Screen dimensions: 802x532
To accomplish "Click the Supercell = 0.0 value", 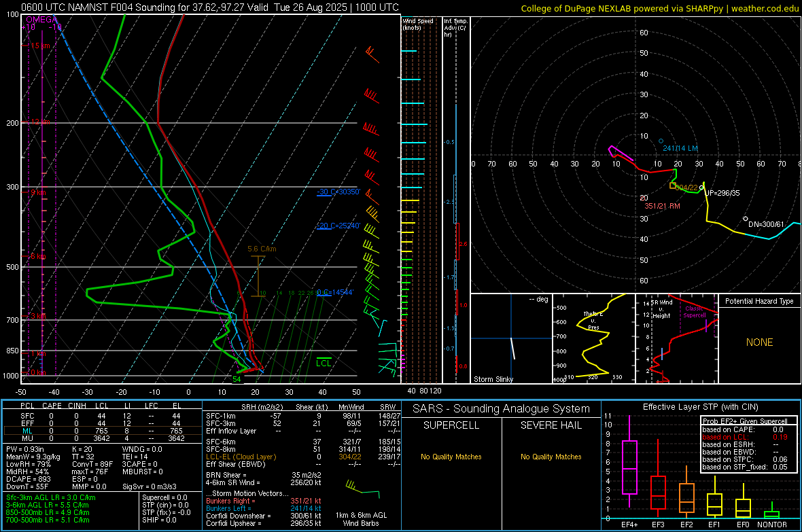I will point(164,498).
